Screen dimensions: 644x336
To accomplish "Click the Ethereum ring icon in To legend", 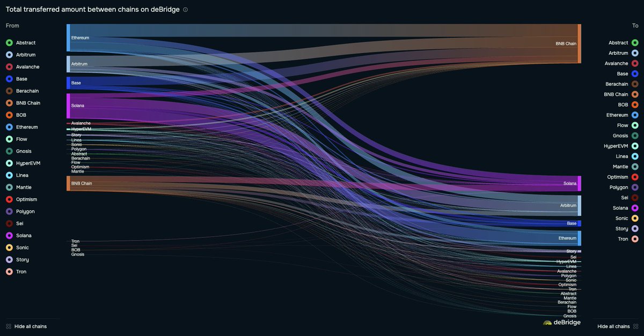I will (x=635, y=115).
